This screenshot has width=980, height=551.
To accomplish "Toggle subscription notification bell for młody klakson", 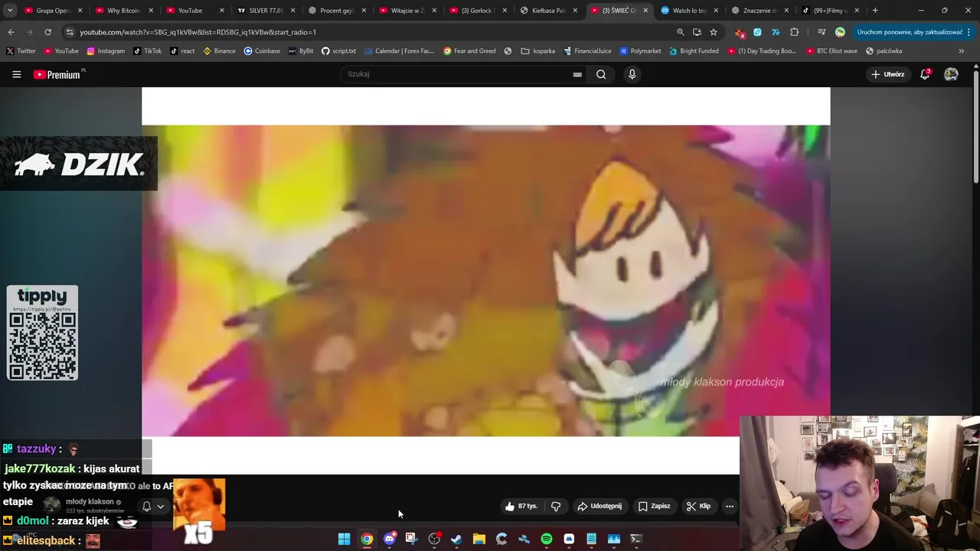I will pos(146,506).
